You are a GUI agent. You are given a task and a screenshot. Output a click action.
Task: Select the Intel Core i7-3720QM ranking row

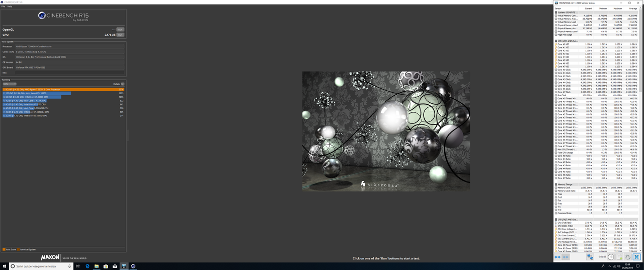(63, 108)
